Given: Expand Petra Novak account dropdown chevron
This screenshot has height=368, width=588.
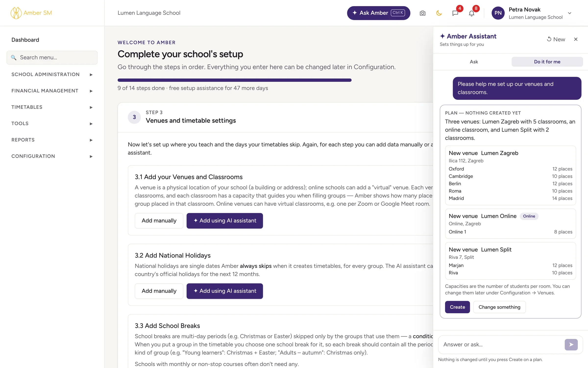Looking at the screenshot, I should [570, 13].
